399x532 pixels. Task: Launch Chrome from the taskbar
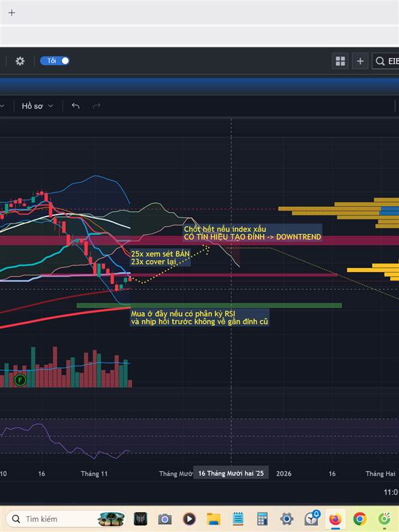tap(360, 519)
